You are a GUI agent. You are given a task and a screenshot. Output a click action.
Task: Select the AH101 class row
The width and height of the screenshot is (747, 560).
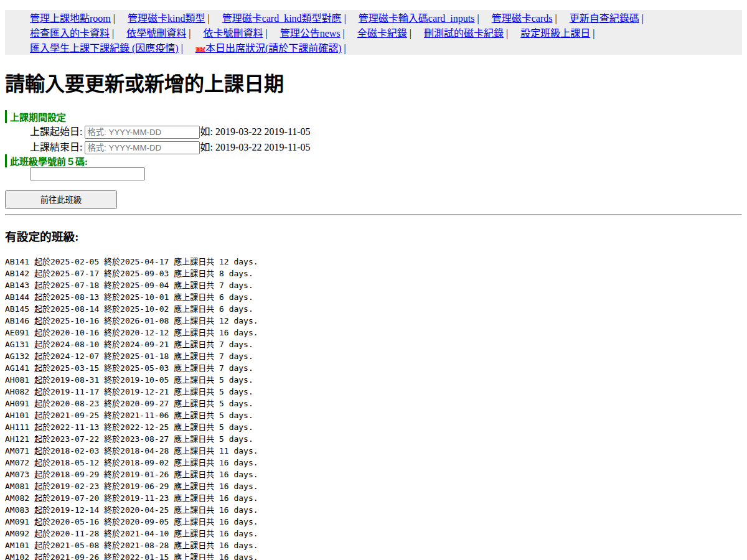pyautogui.click(x=129, y=416)
